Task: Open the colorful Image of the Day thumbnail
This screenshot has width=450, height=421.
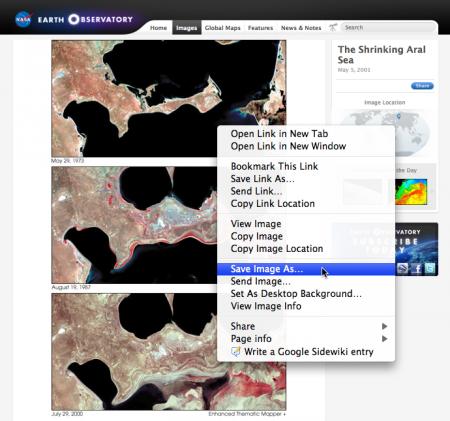Action: [411, 192]
